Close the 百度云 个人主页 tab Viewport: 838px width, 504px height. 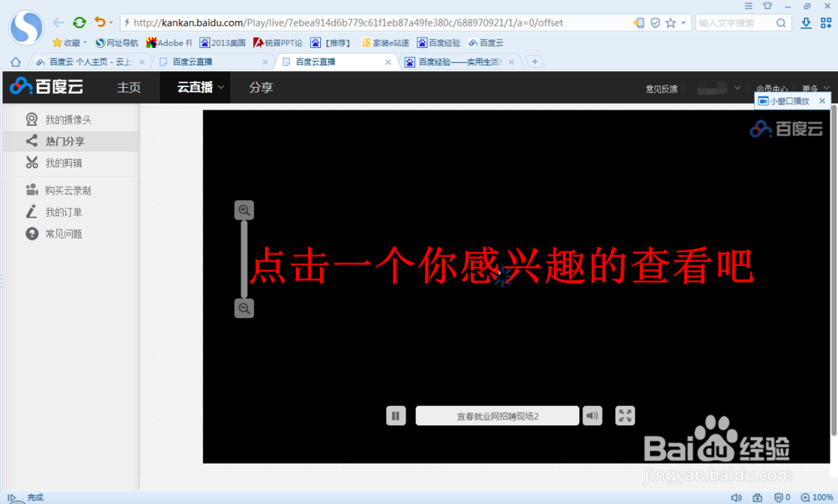pyautogui.click(x=142, y=62)
